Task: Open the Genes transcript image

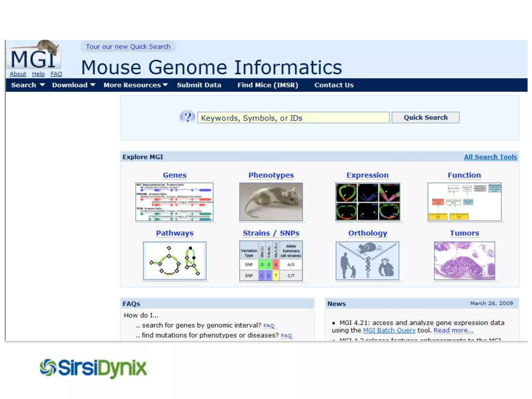Action: pyautogui.click(x=174, y=202)
